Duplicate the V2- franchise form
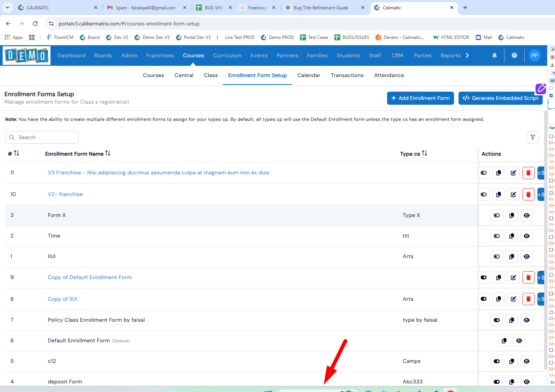Image resolution: width=555 pixels, height=392 pixels. coord(499,195)
